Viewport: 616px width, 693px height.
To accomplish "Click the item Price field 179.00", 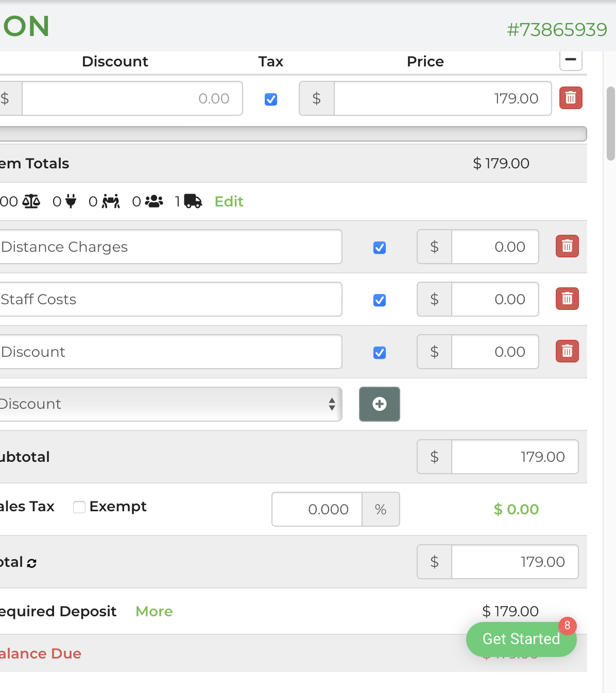I will (443, 98).
